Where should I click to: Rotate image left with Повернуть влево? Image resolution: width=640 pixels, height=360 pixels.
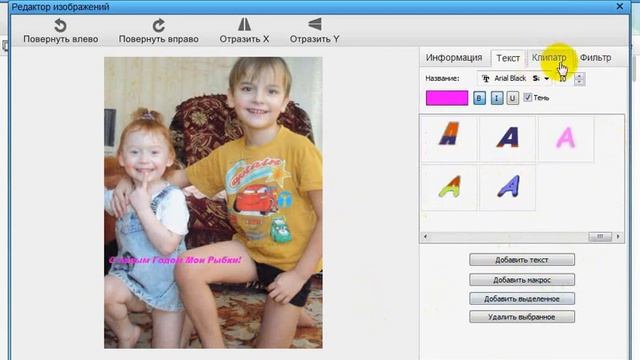click(60, 31)
